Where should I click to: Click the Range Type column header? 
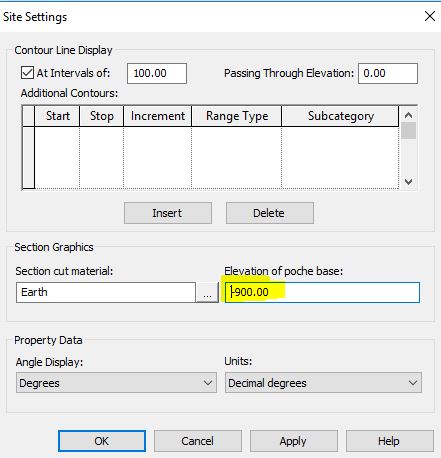click(x=237, y=116)
